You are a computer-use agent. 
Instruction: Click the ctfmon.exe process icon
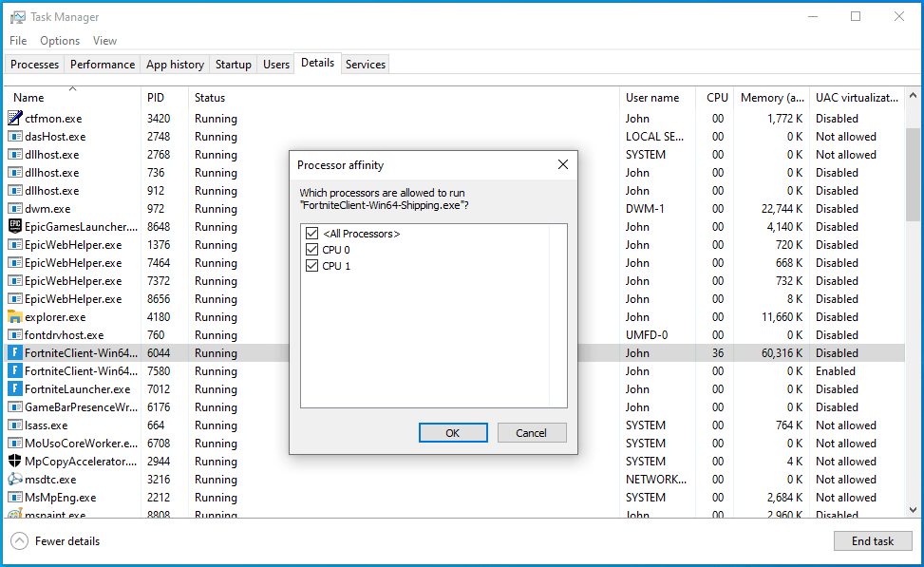coord(15,119)
